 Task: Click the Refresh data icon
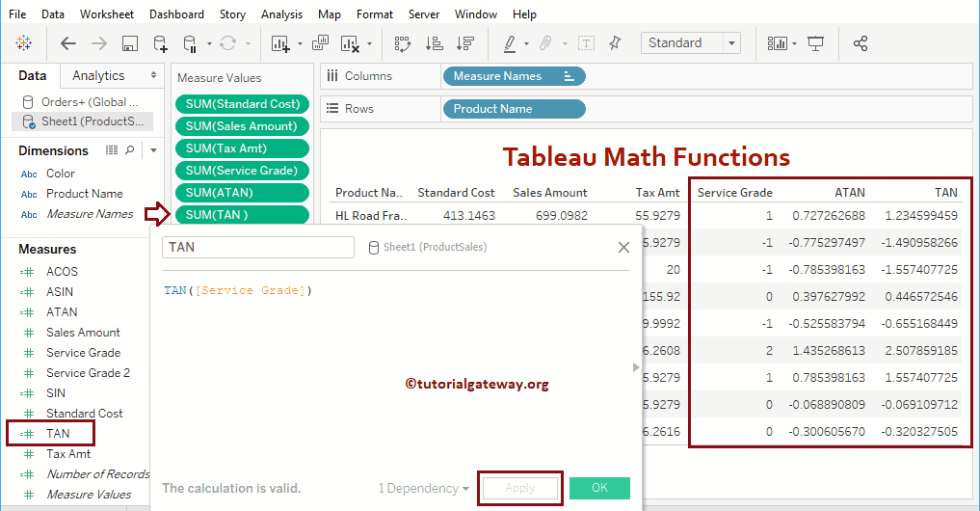tap(228, 43)
